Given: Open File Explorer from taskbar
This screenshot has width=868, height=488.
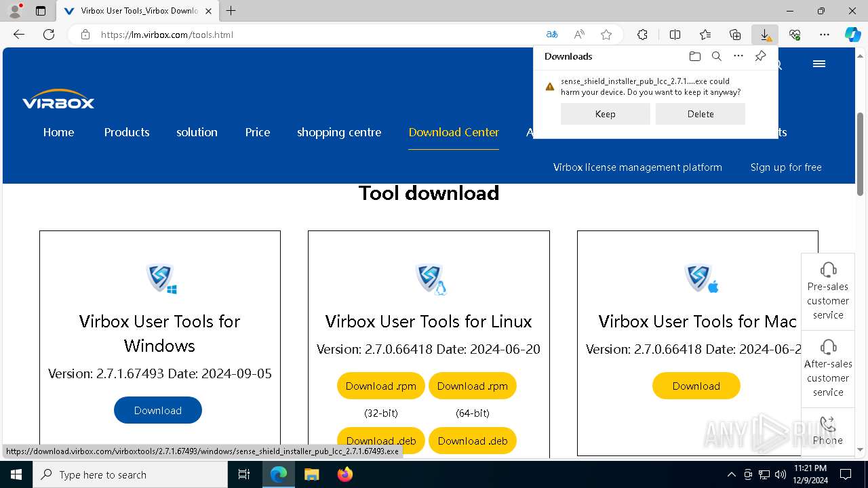Looking at the screenshot, I should (311, 474).
